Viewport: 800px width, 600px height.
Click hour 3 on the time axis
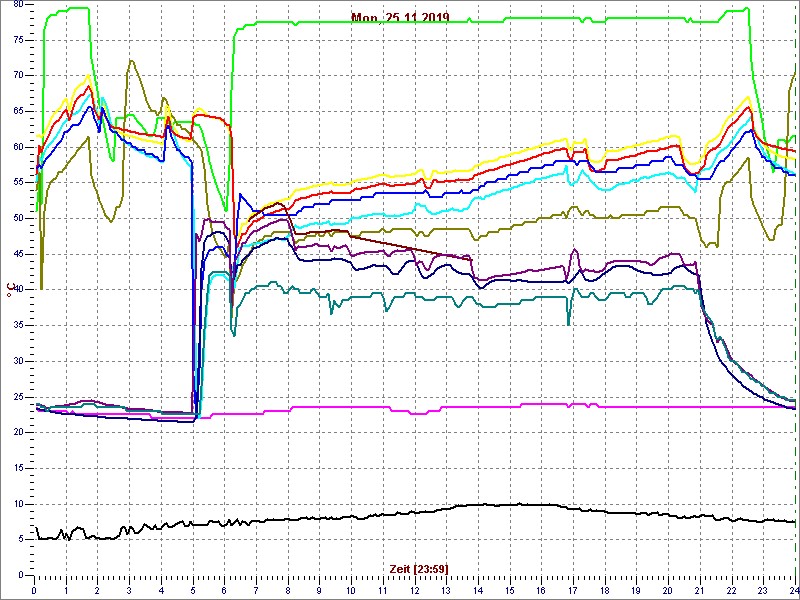(x=130, y=591)
